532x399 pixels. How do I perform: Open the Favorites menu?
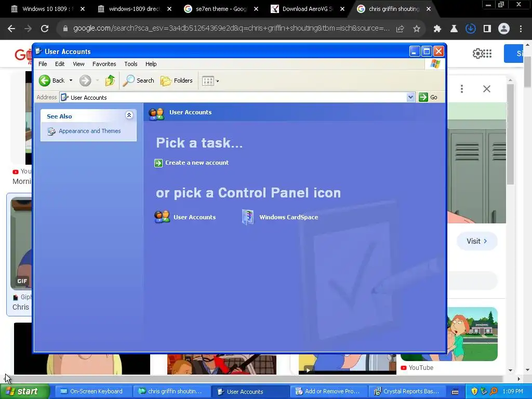point(104,64)
